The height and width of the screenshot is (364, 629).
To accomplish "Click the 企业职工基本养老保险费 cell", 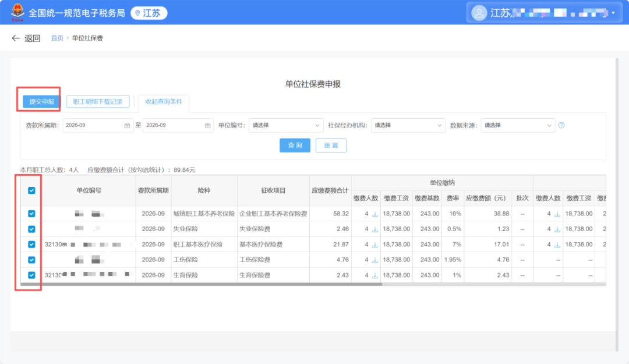I will click(273, 214).
